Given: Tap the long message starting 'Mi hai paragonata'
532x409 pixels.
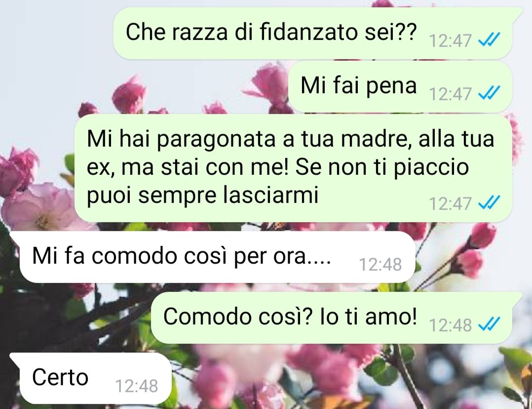Looking at the screenshot, I should 293,168.
